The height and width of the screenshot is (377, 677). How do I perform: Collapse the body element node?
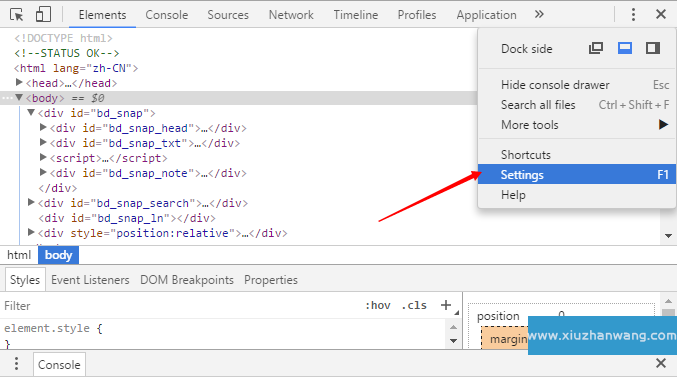19,98
